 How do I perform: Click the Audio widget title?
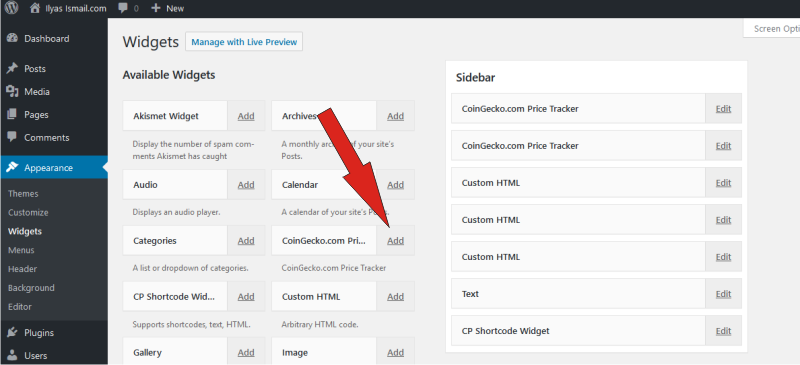point(145,185)
